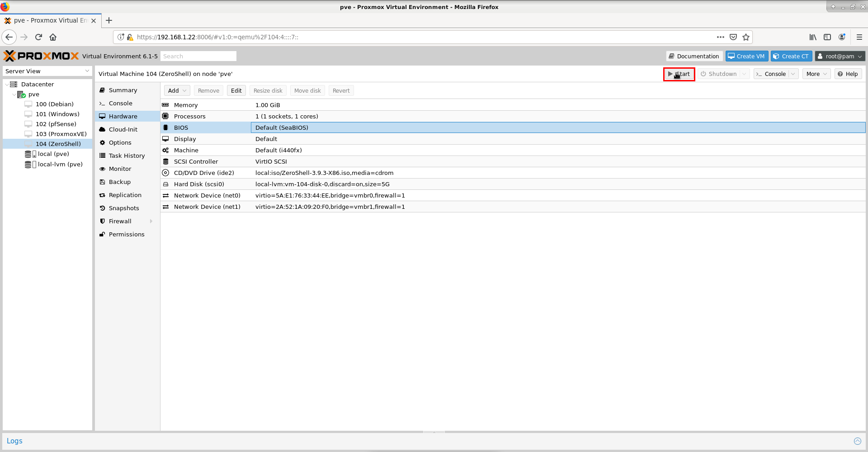
Task: Open the Shutdown options arrow
Action: tap(745, 74)
